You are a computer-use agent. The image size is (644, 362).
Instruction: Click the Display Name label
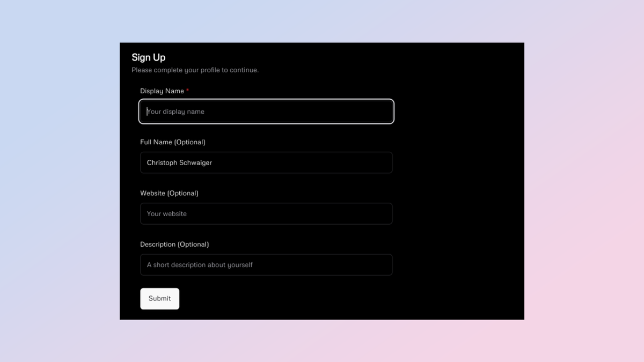pos(161,91)
